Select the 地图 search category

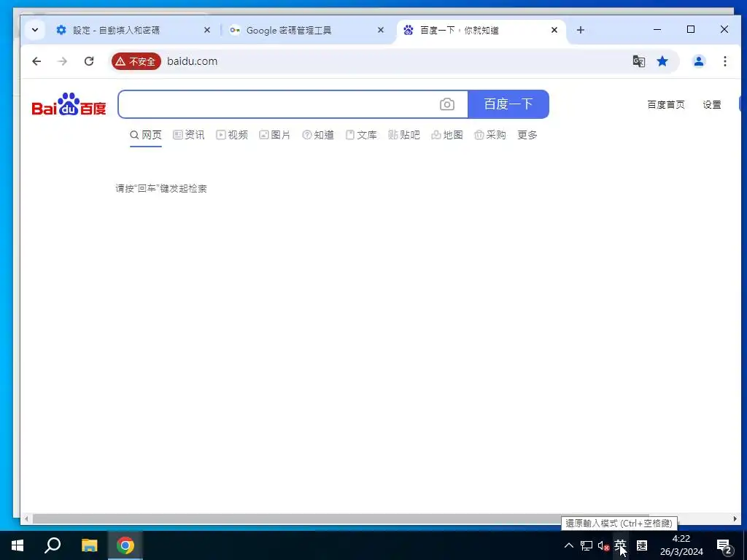click(447, 135)
